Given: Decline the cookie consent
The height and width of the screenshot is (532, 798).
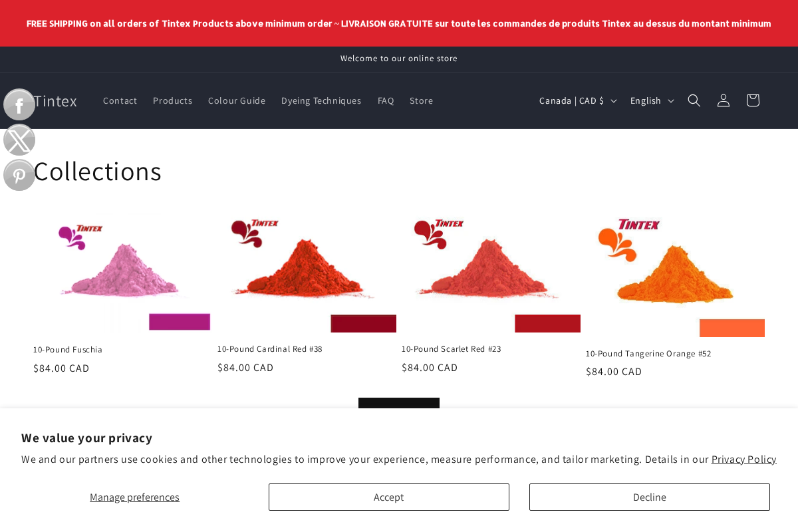Looking at the screenshot, I should 649,497.
